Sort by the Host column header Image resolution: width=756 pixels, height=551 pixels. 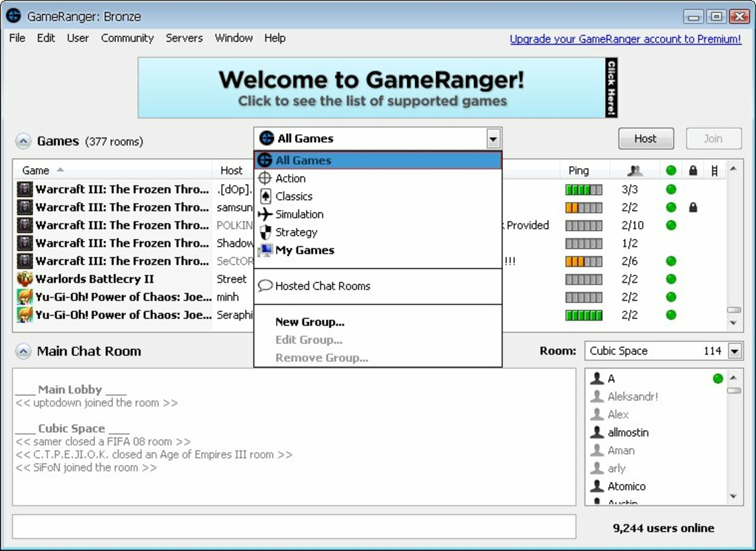(x=232, y=170)
